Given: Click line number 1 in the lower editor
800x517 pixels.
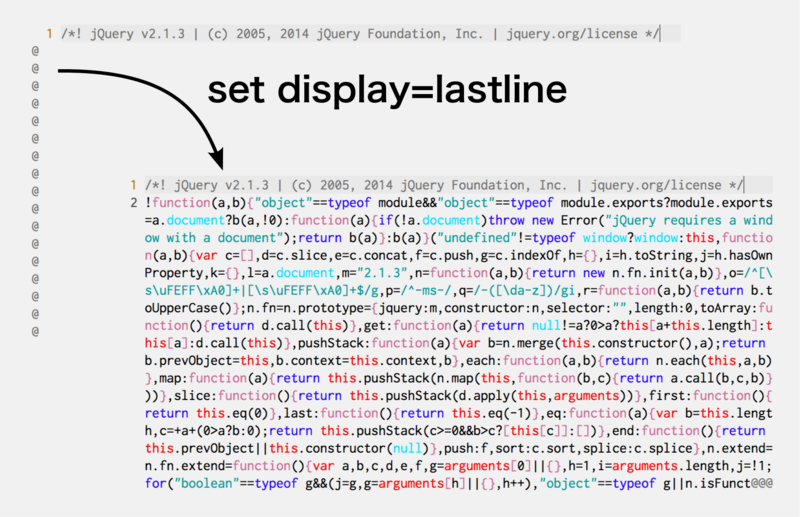Looking at the screenshot, I should (x=133, y=185).
